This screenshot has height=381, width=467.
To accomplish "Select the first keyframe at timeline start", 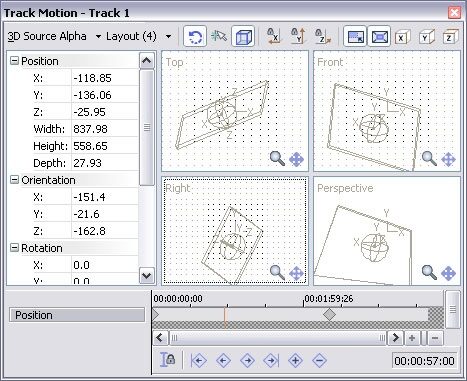I will click(155, 314).
